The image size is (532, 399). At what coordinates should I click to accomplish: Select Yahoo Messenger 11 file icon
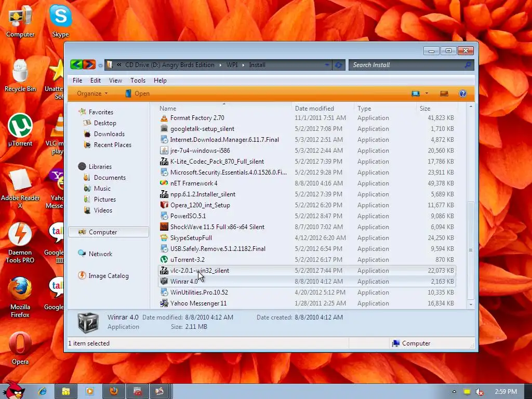pos(164,303)
